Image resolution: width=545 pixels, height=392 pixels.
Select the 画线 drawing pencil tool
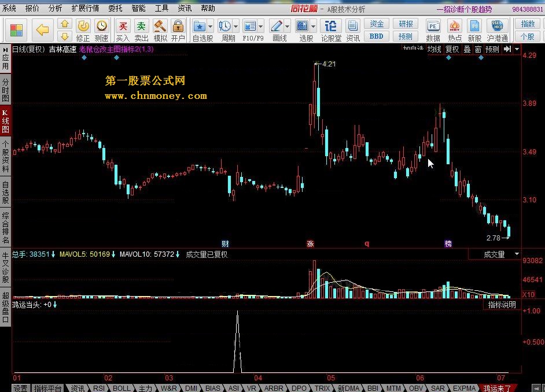coord(277,26)
